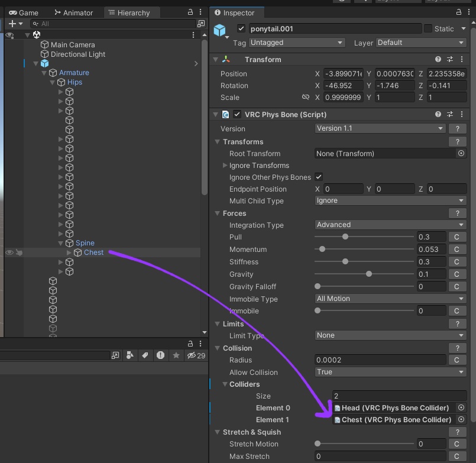Viewport: 476px width, 463px height.
Task: Toggle Chest row visibility eye icon
Action: [9, 252]
